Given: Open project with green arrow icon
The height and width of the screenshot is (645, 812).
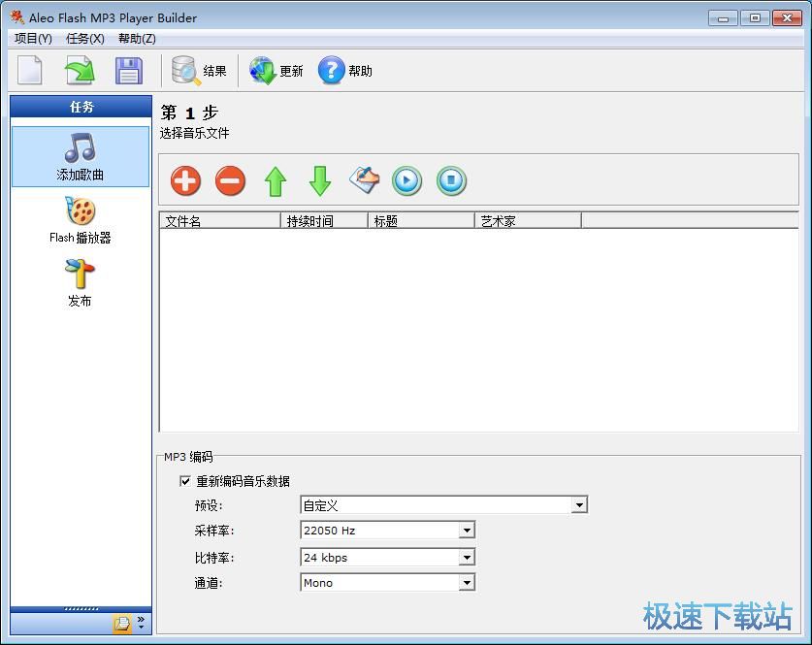Looking at the screenshot, I should [80, 71].
